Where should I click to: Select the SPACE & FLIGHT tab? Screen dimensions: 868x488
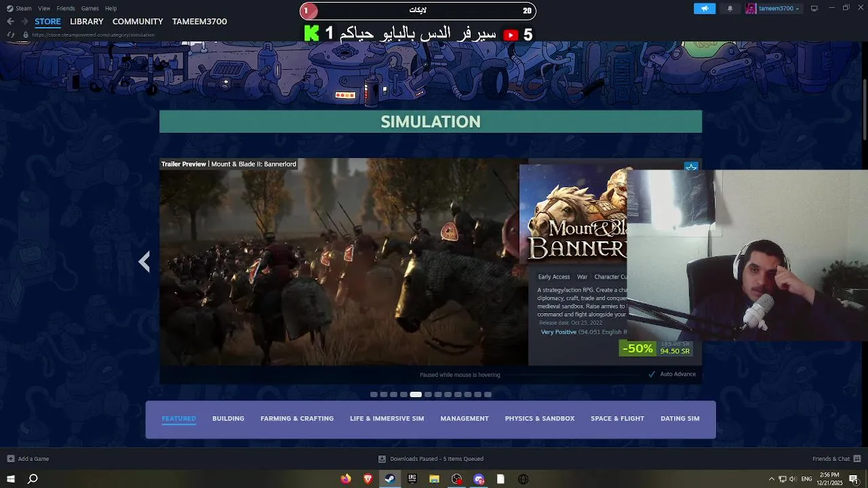(x=618, y=418)
